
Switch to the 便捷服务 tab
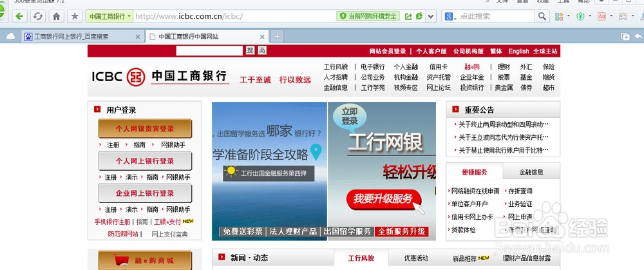[x=475, y=172]
